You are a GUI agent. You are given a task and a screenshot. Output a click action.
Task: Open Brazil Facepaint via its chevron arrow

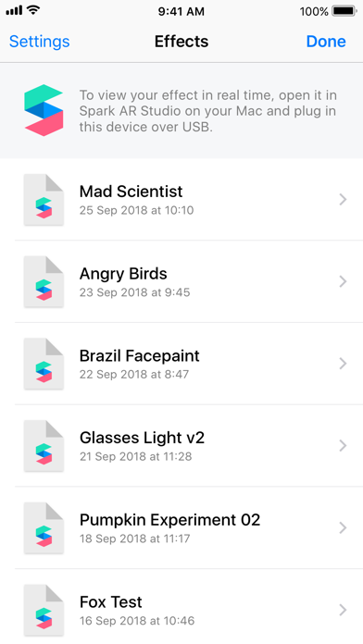tap(343, 364)
